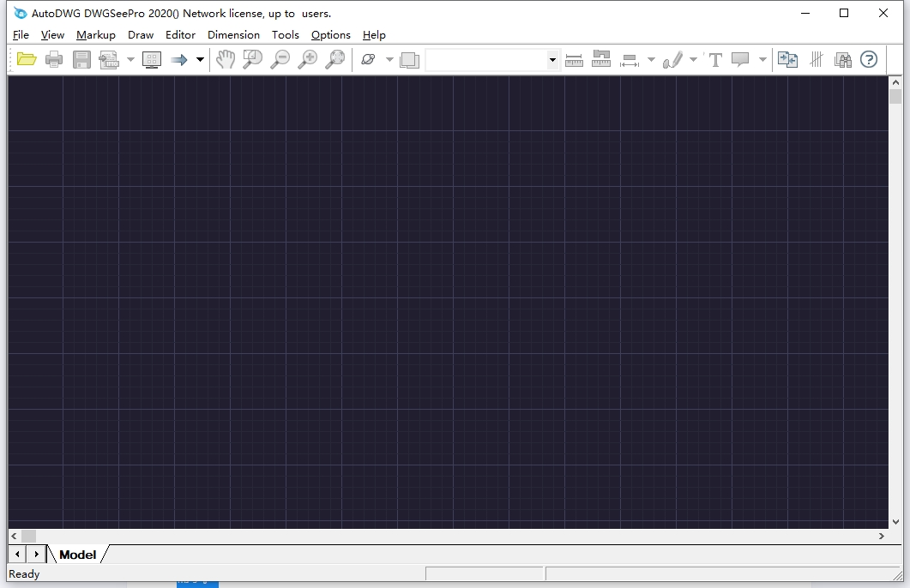Select the Text markup tool
This screenshot has height=588, width=910.
(x=715, y=60)
